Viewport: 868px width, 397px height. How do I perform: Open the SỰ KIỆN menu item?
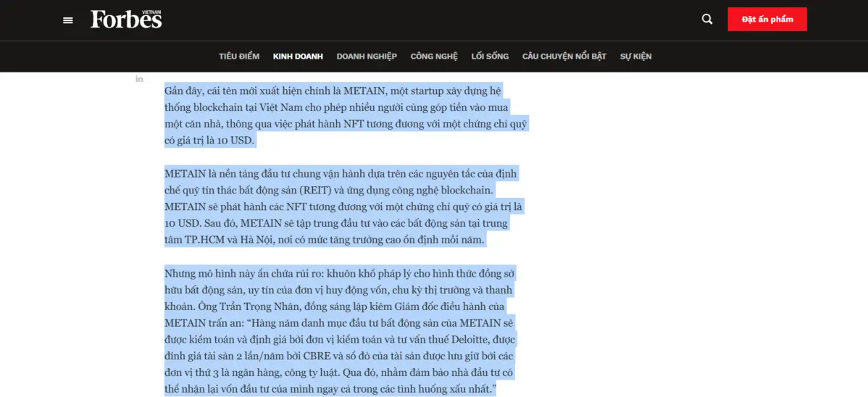pyautogui.click(x=635, y=57)
